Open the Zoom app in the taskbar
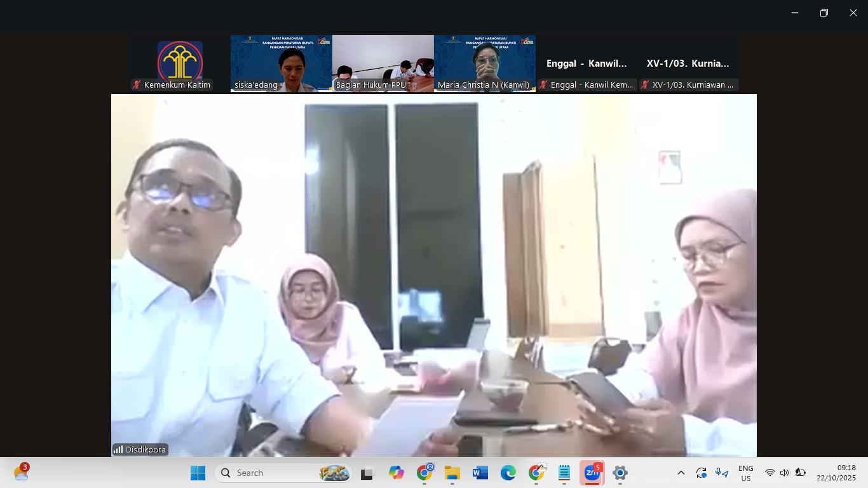 pos(592,473)
